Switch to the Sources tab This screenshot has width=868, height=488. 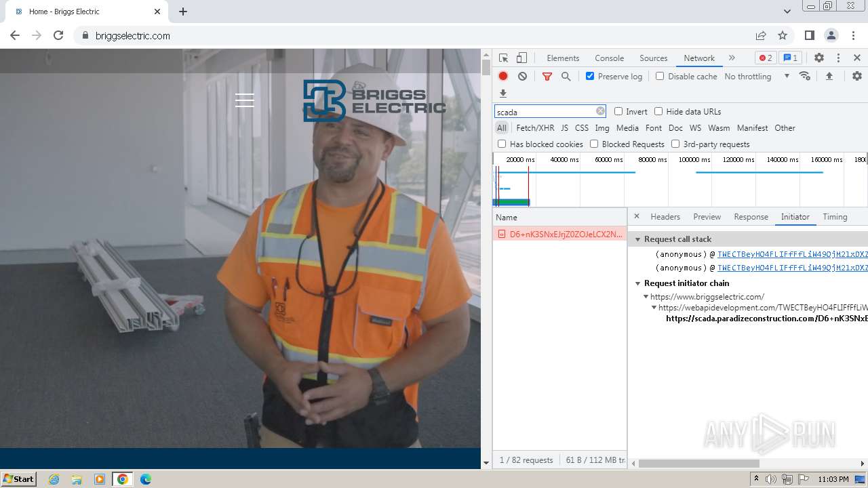(654, 58)
